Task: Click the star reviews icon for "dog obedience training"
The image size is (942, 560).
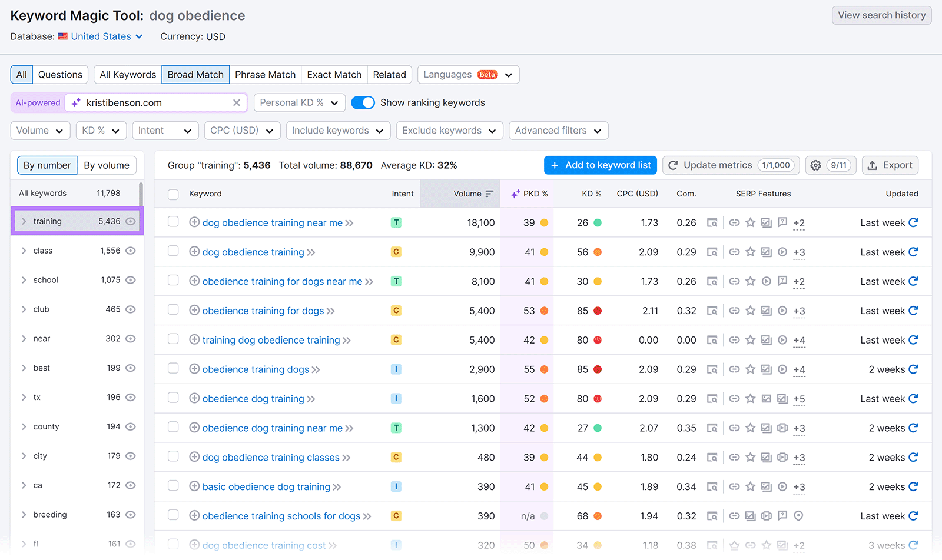Action: pos(750,252)
